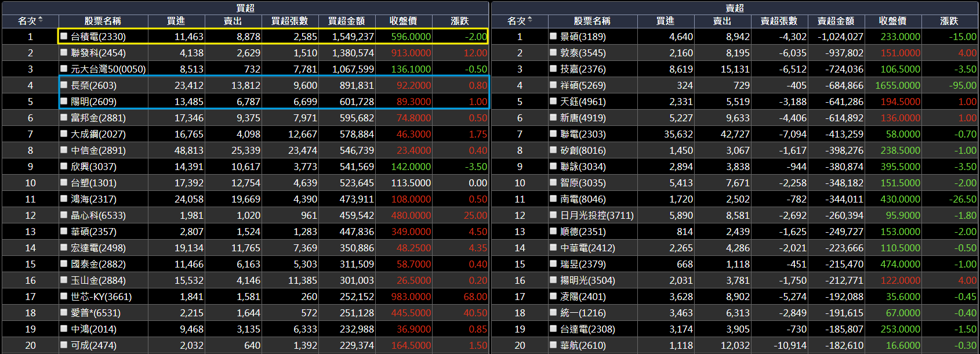Screen dimensions: 980x354
Task: Open stock 晶心科(6533)
Action: [x=98, y=215]
